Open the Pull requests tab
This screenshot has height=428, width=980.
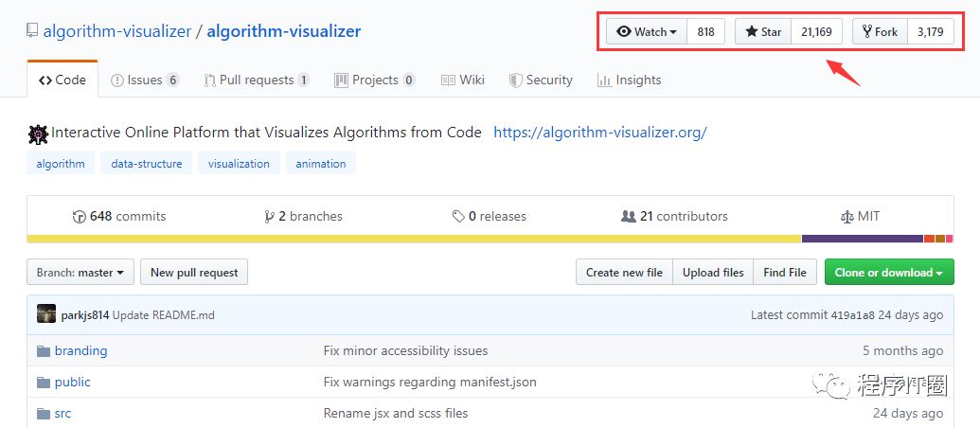pos(257,80)
